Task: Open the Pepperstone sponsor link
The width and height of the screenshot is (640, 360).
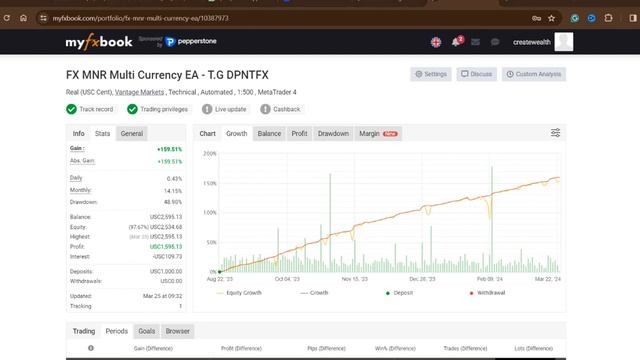Action: pyautogui.click(x=191, y=41)
